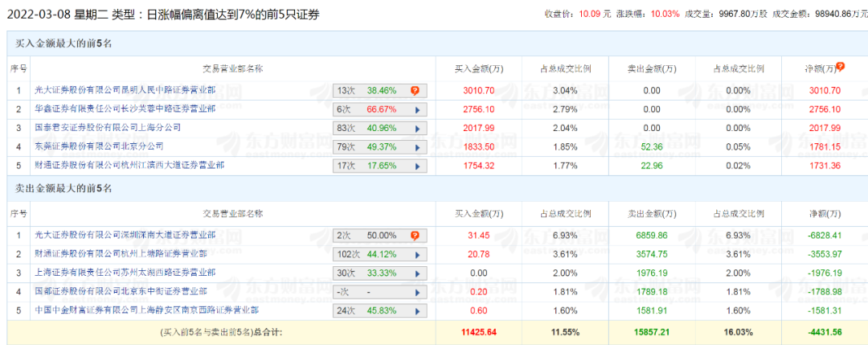Click the change percentage 10.03%
Image resolution: width=868 pixels, height=345 pixels.
tap(666, 14)
